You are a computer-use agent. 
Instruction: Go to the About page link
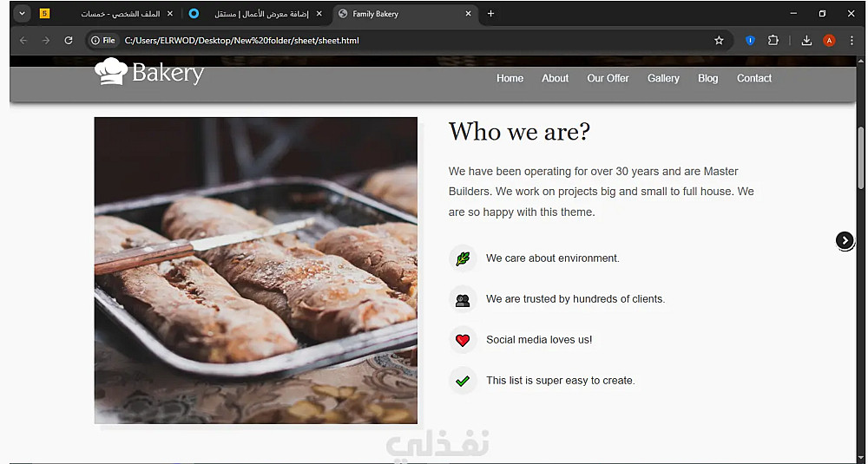pos(555,79)
